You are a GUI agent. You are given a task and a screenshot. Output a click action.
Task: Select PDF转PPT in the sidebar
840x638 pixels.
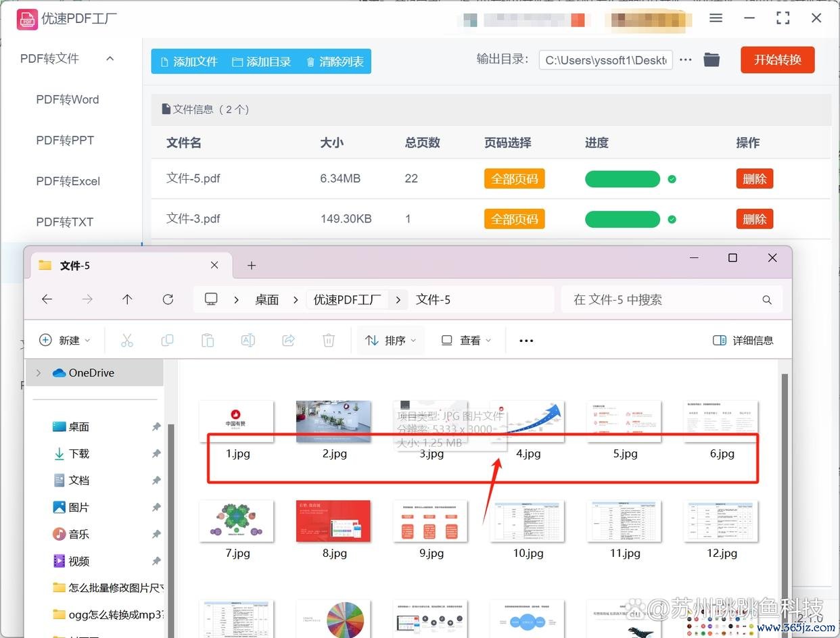(x=65, y=141)
